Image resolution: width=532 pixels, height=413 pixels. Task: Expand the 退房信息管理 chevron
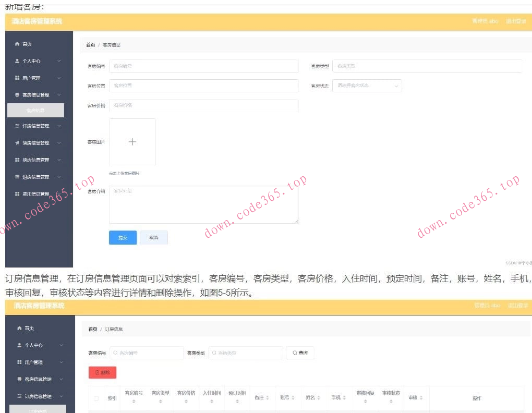[59, 177]
